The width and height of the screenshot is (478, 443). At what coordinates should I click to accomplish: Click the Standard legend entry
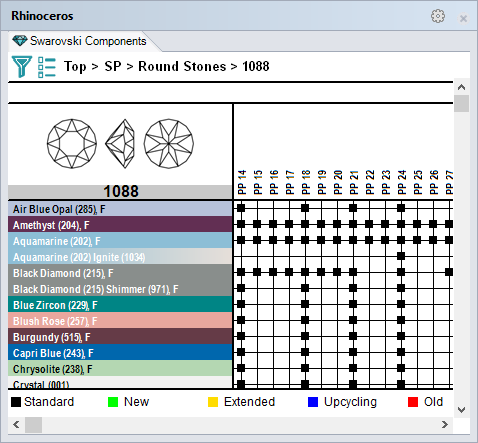(42, 402)
